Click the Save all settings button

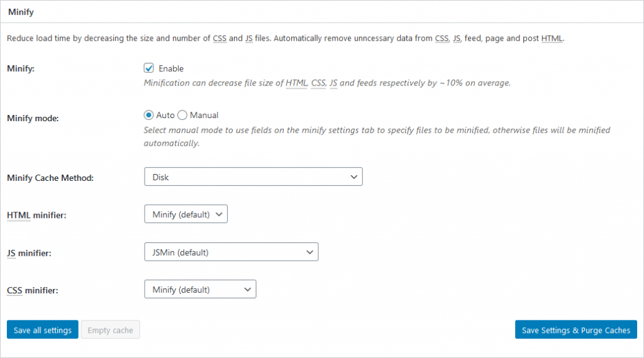pyautogui.click(x=43, y=330)
